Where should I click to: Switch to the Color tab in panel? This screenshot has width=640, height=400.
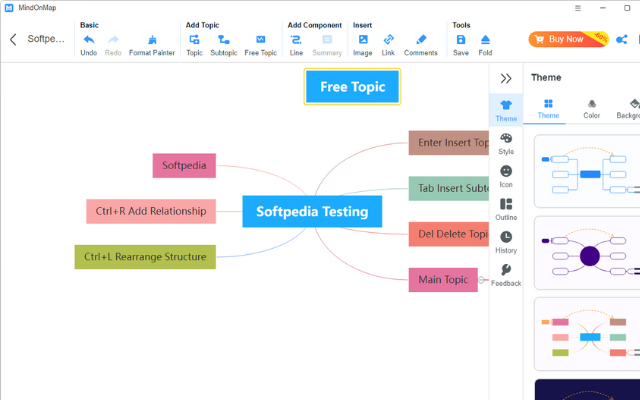[591, 109]
